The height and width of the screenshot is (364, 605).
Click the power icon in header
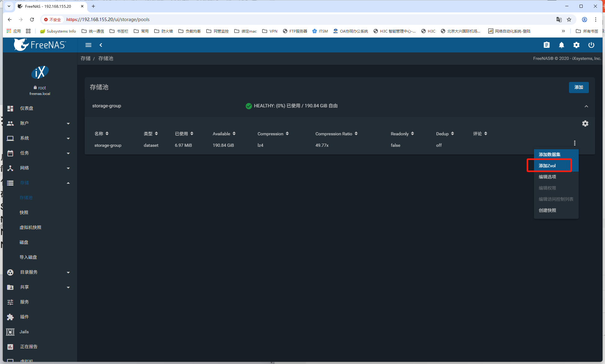(591, 45)
